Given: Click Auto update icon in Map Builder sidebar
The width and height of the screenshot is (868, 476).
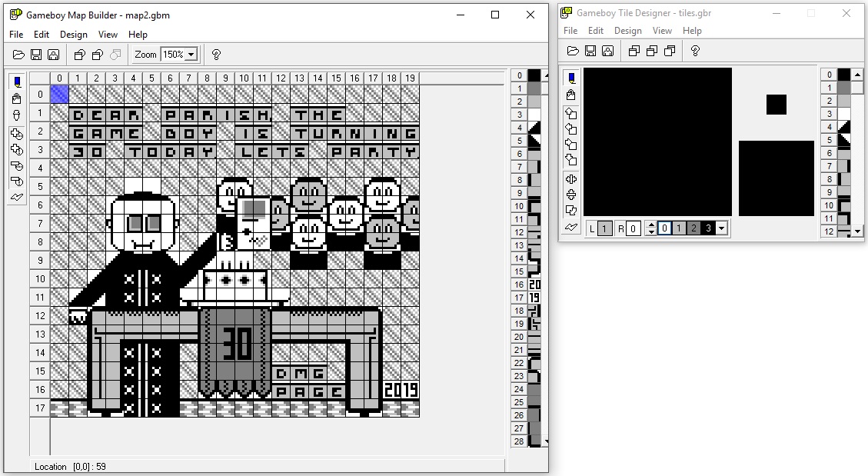Looking at the screenshot, I should (x=17, y=198).
